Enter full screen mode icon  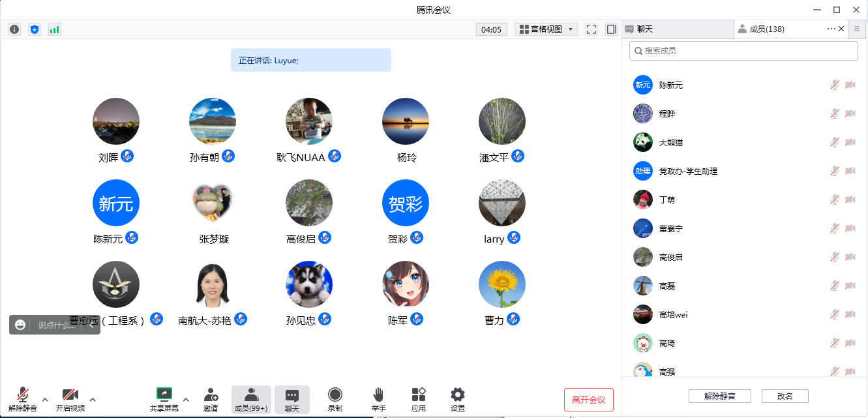[591, 29]
